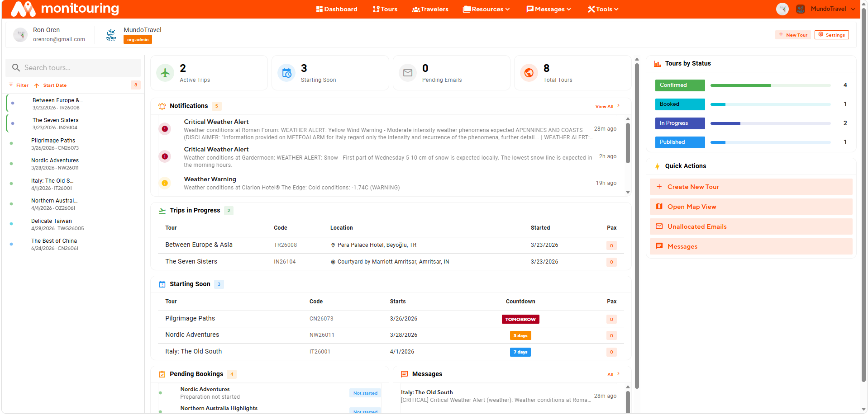Click the Notifications bell icon
This screenshot has width=868, height=415.
(162, 106)
